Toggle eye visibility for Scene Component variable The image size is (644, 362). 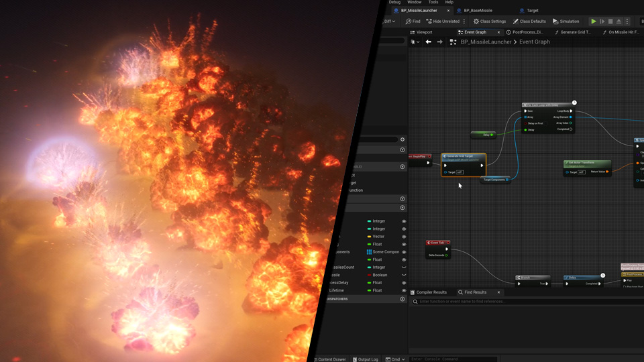pyautogui.click(x=403, y=252)
